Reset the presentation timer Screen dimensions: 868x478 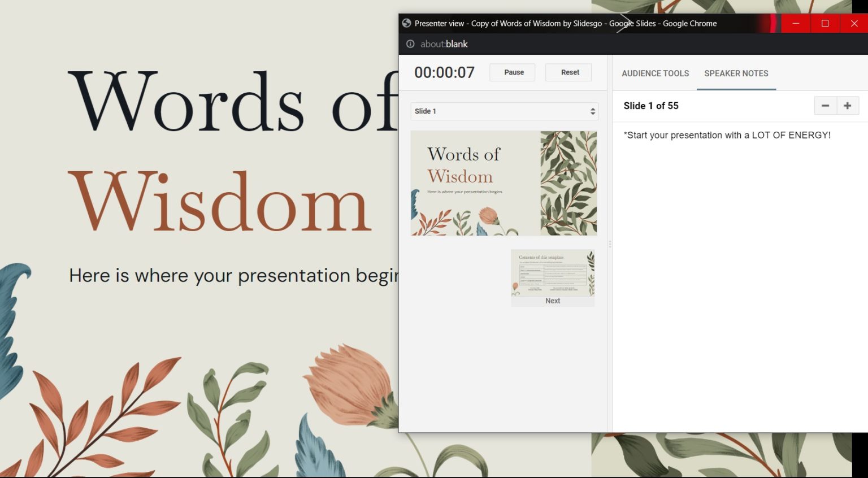pyautogui.click(x=568, y=72)
